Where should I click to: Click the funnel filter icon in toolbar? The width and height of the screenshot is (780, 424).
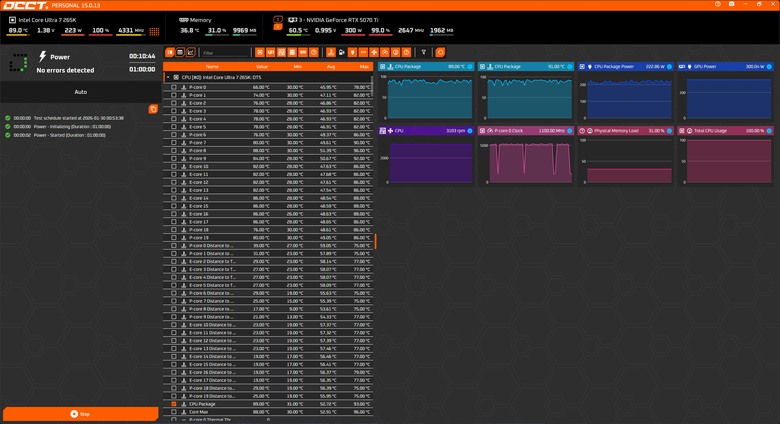tap(424, 52)
